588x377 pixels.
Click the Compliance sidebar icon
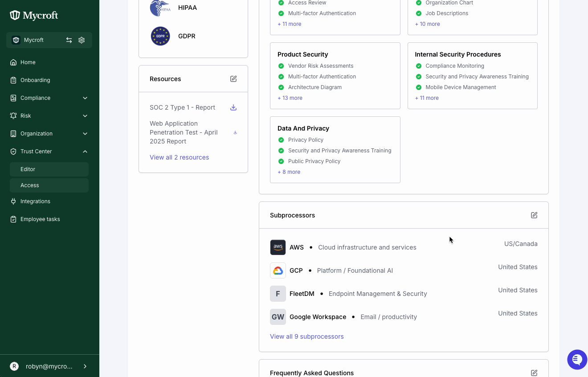[x=13, y=98]
